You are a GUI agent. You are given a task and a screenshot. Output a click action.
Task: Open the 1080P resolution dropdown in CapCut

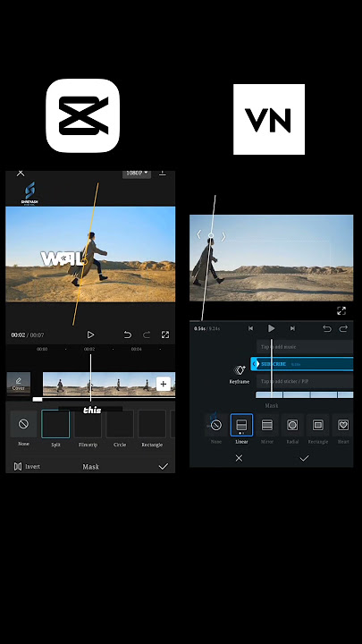point(137,173)
